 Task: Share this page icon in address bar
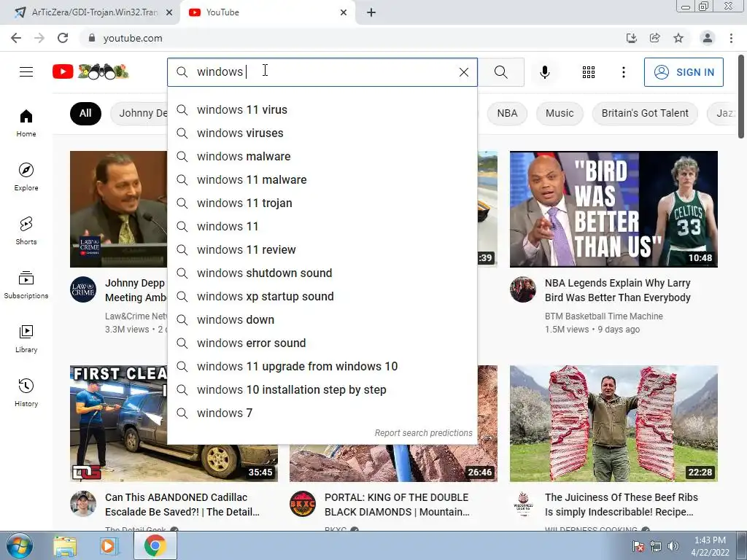(654, 38)
